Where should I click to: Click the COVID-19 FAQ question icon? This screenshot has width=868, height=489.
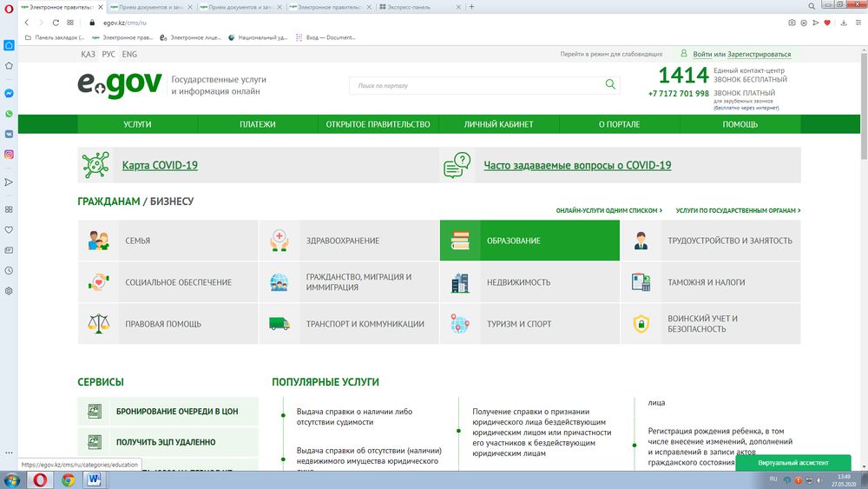457,165
